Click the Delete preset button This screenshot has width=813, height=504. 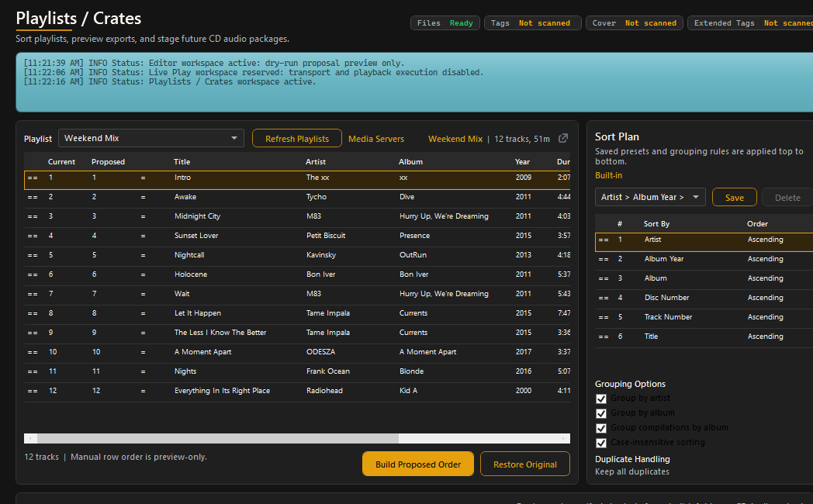click(787, 198)
